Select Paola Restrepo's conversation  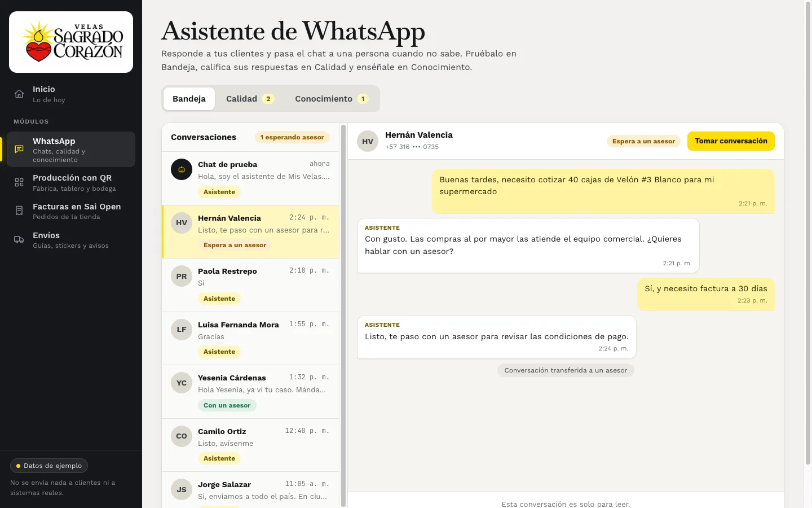click(250, 285)
